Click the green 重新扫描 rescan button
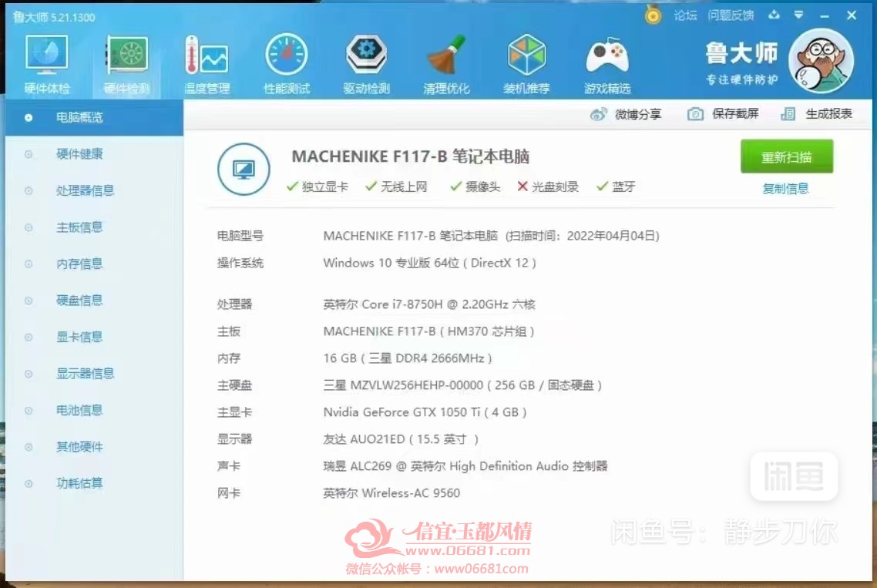 click(786, 156)
